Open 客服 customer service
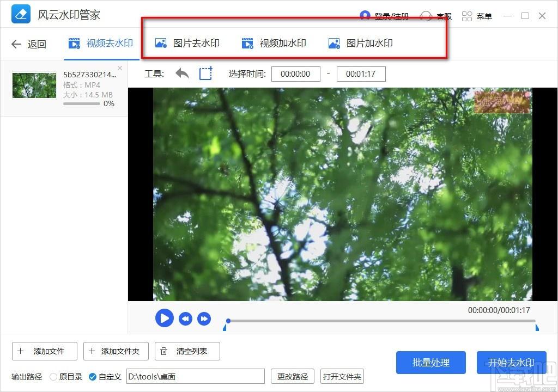 435,16
